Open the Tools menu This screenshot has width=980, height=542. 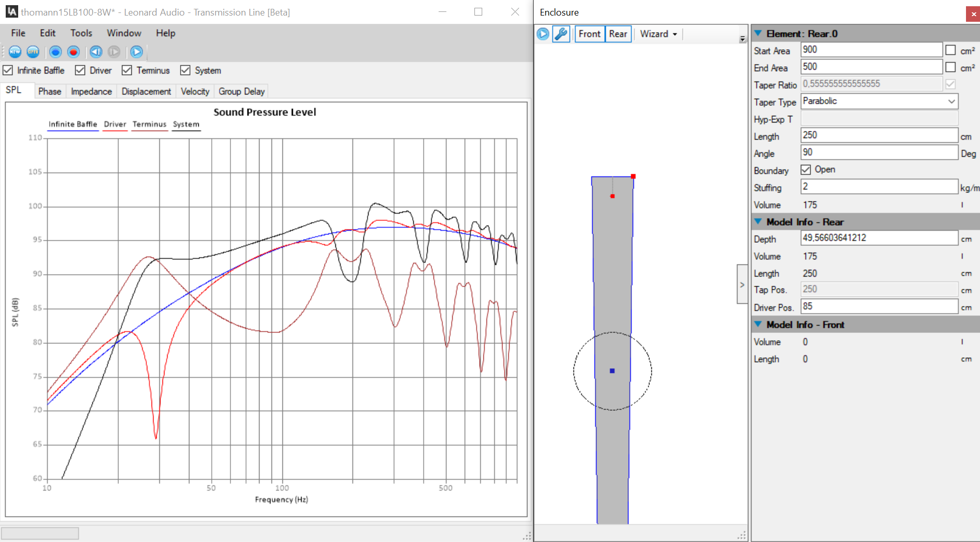tap(81, 33)
